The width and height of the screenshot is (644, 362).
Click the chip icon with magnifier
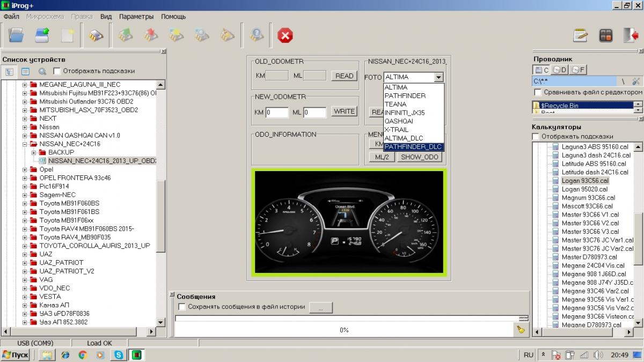(x=202, y=35)
